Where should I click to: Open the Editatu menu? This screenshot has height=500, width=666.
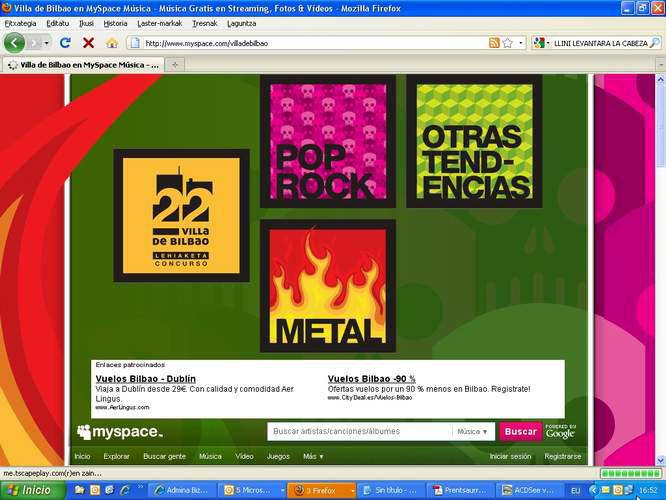click(57, 23)
